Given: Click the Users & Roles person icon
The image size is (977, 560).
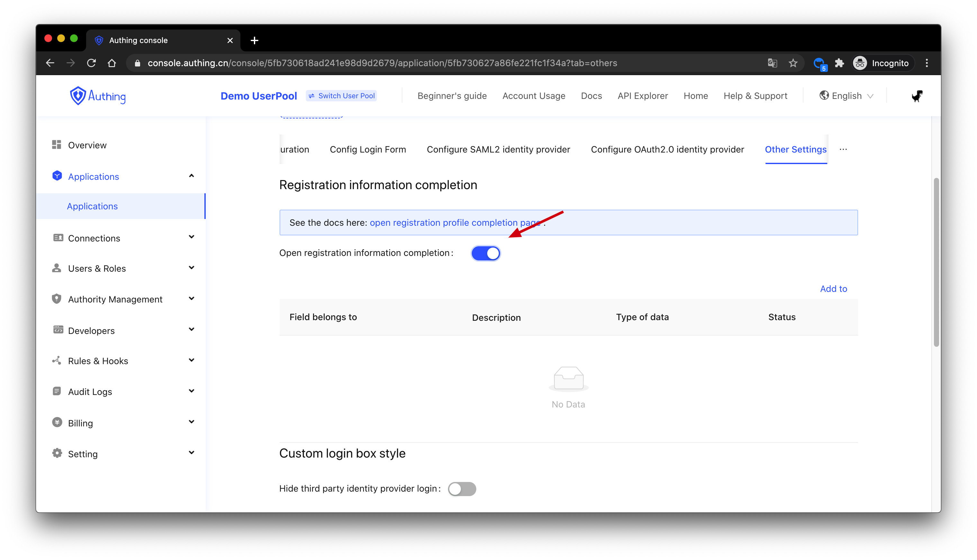Looking at the screenshot, I should click(57, 268).
